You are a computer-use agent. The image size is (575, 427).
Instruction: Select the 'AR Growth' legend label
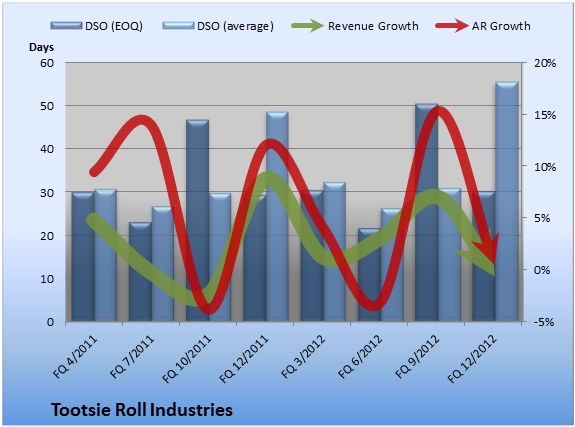click(x=501, y=26)
